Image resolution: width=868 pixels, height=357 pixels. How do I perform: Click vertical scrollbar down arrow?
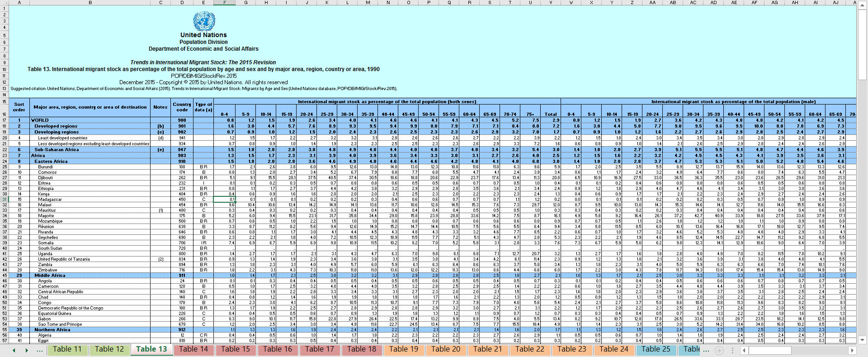(x=862, y=340)
